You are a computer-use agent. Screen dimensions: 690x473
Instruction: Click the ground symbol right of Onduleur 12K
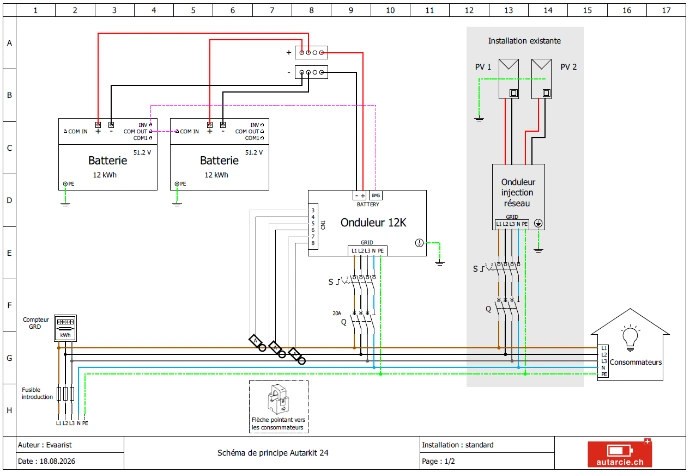(440, 262)
